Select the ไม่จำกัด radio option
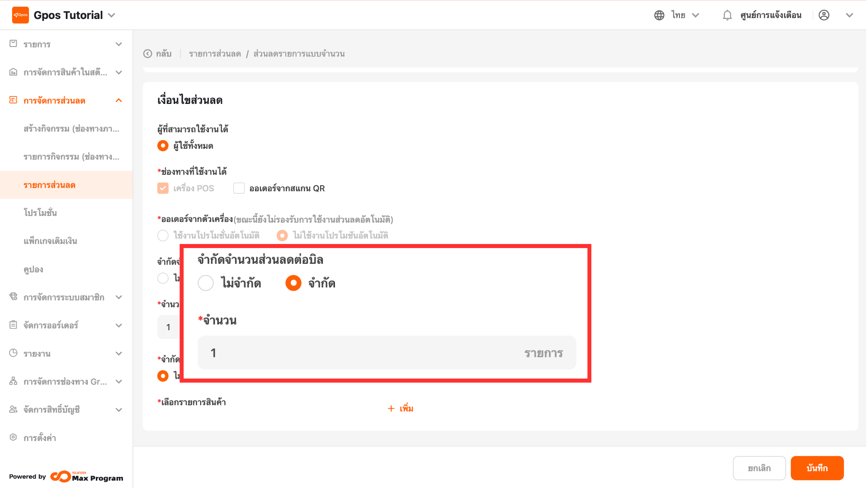 point(206,283)
